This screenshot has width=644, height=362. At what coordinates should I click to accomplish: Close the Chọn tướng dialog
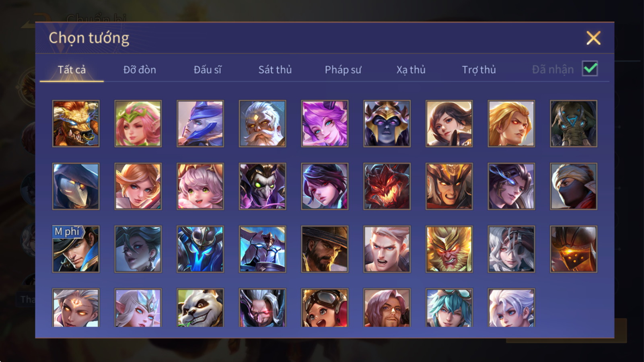coord(593,38)
